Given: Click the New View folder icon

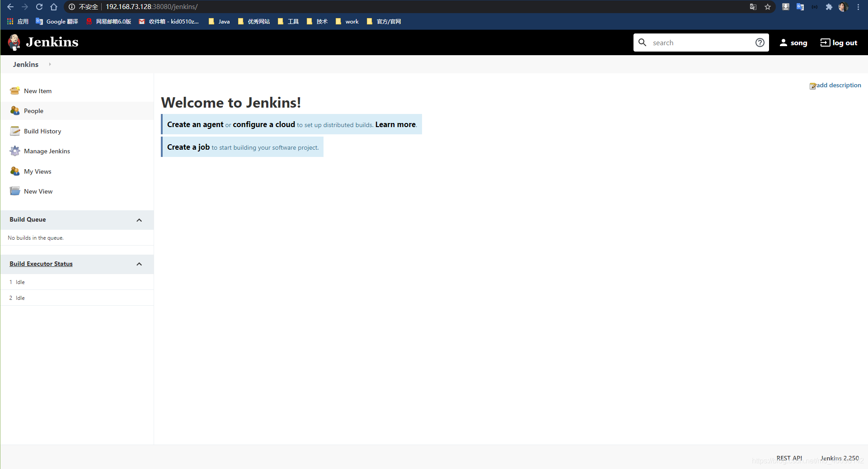Looking at the screenshot, I should pos(15,191).
